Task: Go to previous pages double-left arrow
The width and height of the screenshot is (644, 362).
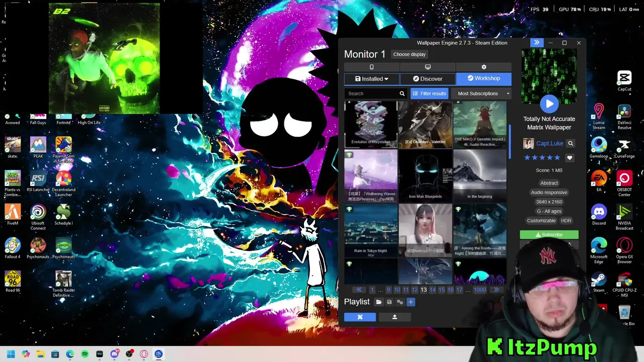Action: coord(359,290)
